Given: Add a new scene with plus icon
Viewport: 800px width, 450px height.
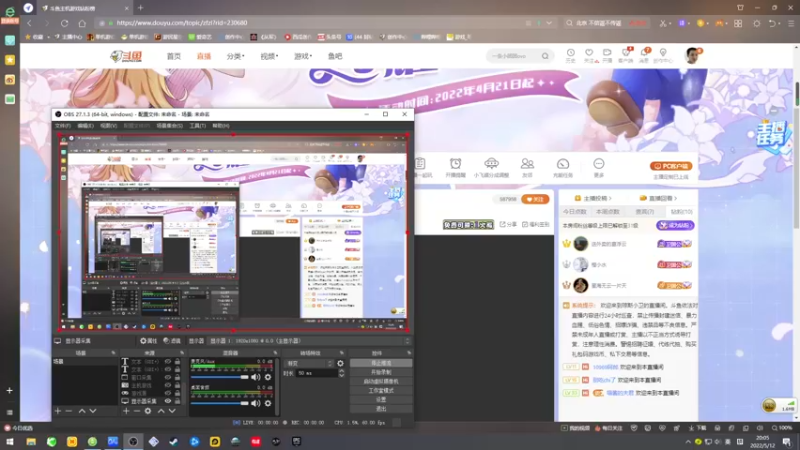Looking at the screenshot, I should coord(58,411).
